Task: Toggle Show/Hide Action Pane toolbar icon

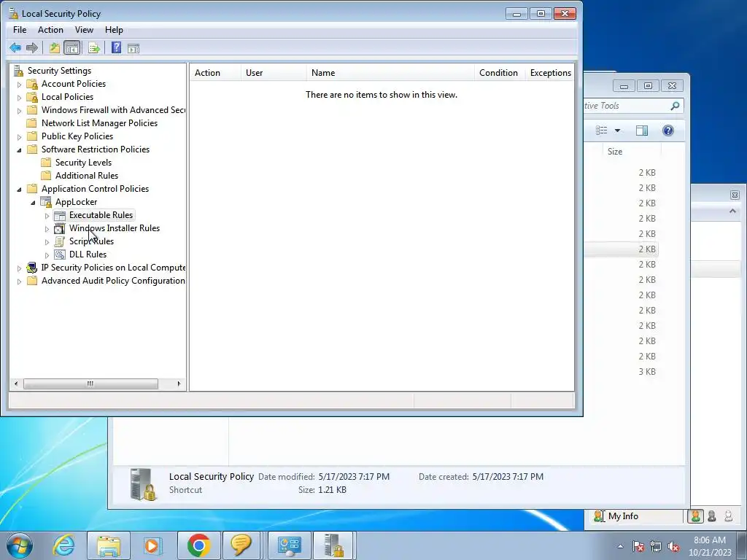Action: click(x=133, y=48)
